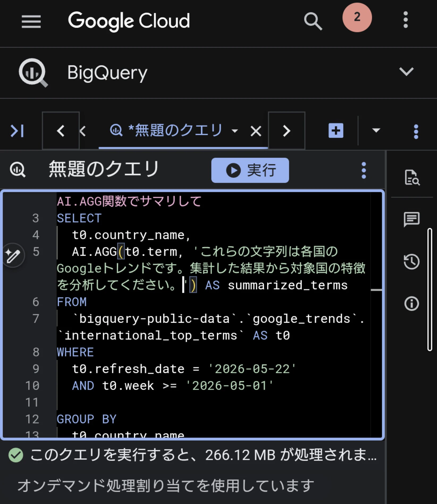Click the comment "AI.AGG関数でサマリして"
The height and width of the screenshot is (504, 437).
point(129,201)
